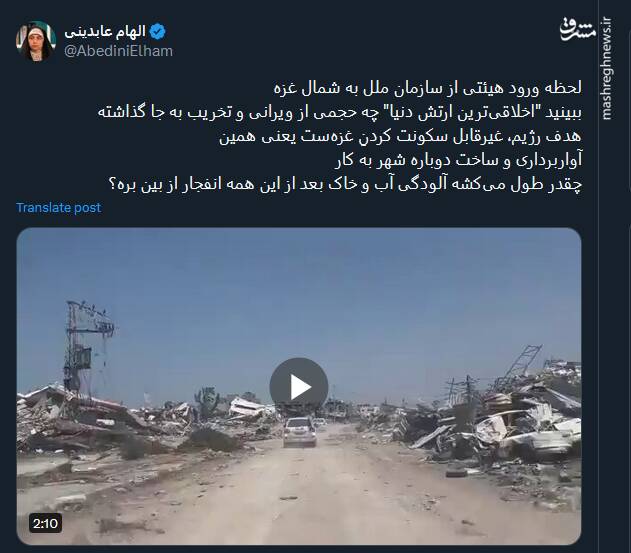Image resolution: width=631 pixels, height=553 pixels.
Task: Click the 2:10 video duration badge
Action: coord(45,523)
